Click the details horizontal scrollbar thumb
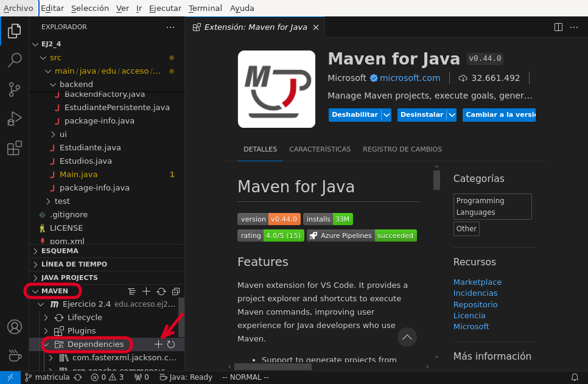Image resolution: width=588 pixels, height=384 pixels. 273,366
